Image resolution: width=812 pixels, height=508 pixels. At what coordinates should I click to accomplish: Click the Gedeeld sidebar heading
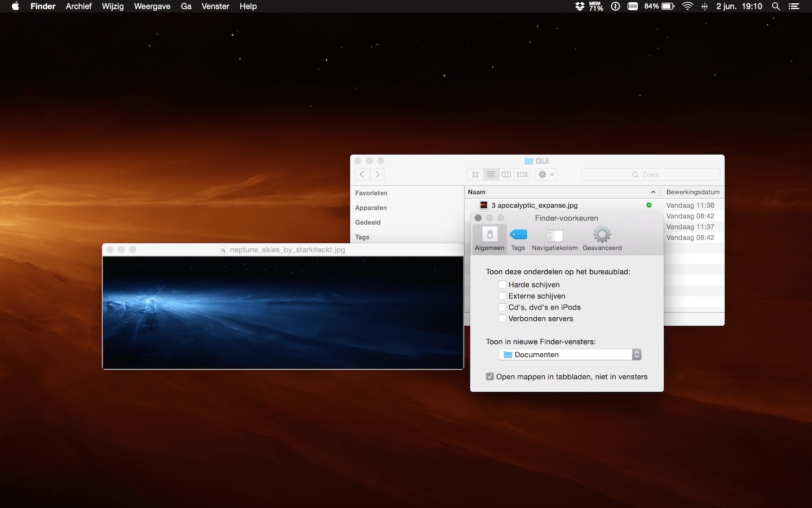pyautogui.click(x=368, y=222)
